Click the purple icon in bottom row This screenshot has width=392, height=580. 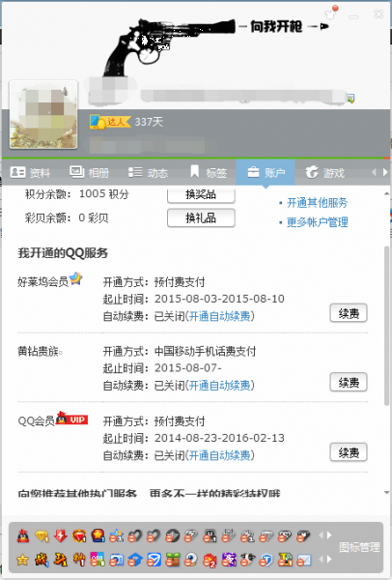[229, 560]
